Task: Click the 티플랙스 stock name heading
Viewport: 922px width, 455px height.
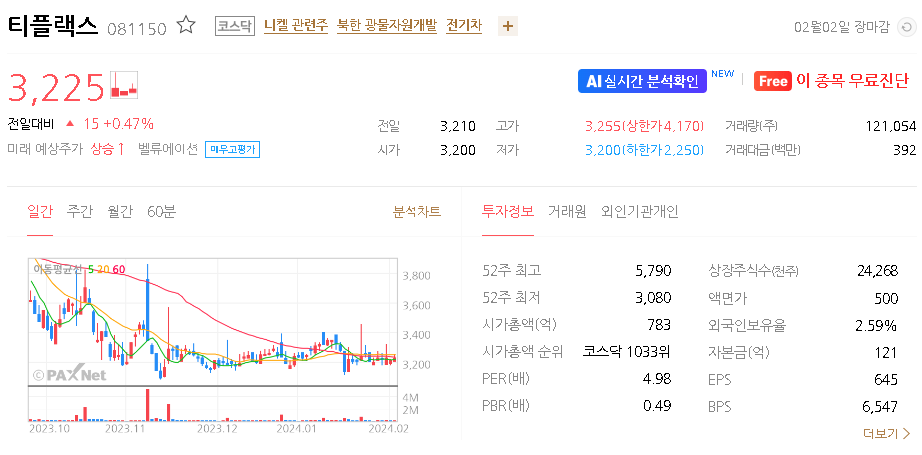Action: pyautogui.click(x=53, y=26)
